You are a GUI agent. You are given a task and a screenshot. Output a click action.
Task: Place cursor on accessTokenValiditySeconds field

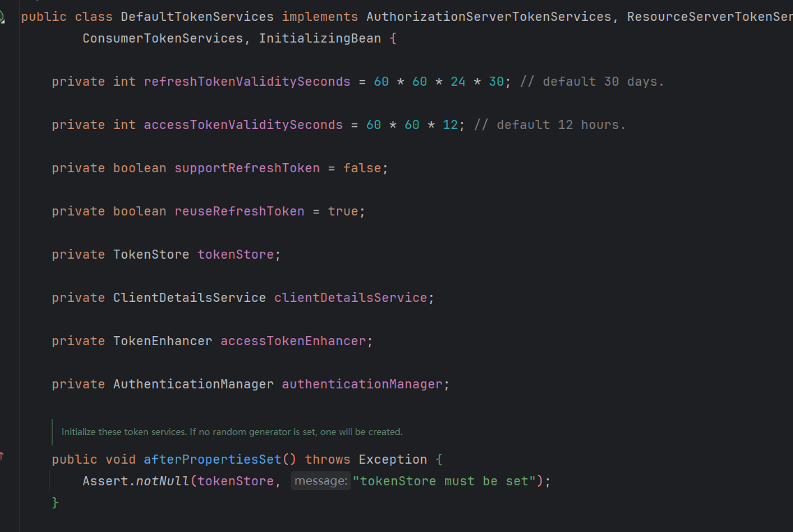[243, 125]
